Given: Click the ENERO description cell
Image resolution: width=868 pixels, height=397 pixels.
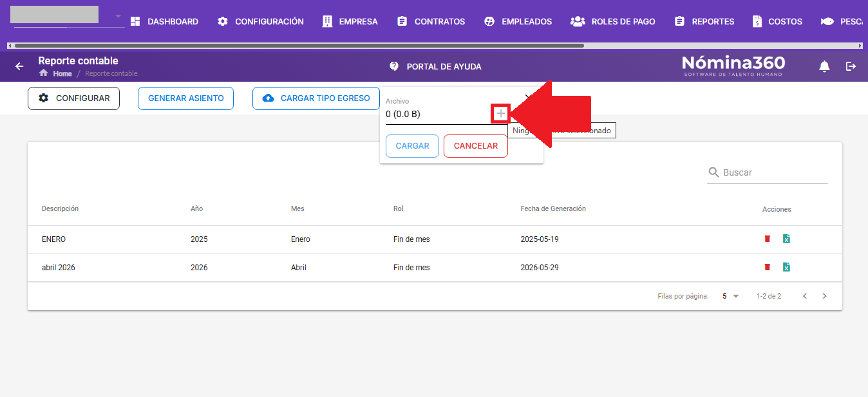Looking at the screenshot, I should click(x=53, y=239).
